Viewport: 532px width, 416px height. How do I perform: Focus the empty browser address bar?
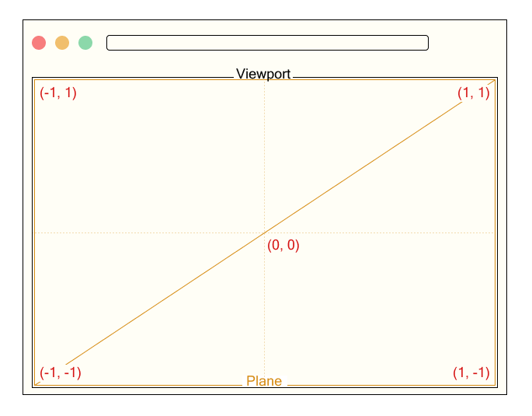coord(267,43)
